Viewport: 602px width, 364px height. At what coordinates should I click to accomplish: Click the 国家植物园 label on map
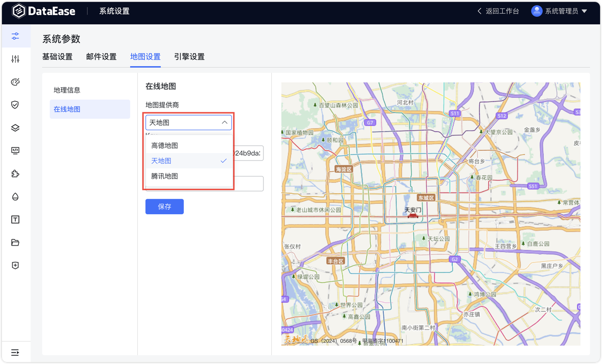point(300,133)
